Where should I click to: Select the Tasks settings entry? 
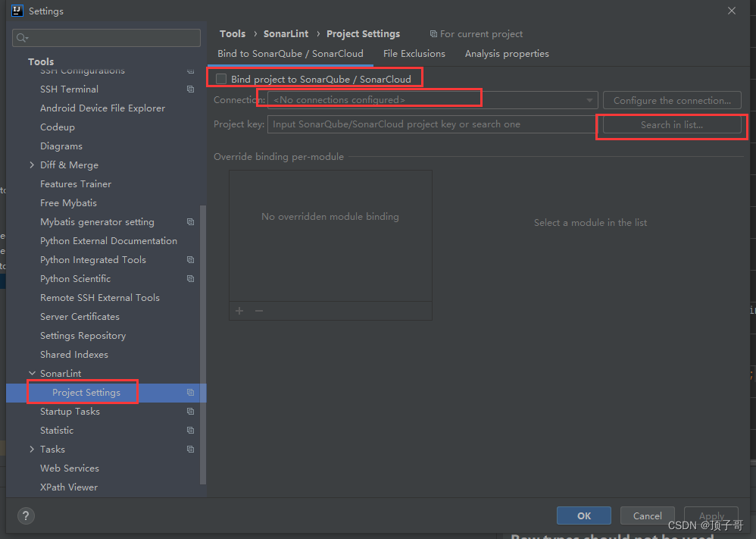click(x=52, y=450)
